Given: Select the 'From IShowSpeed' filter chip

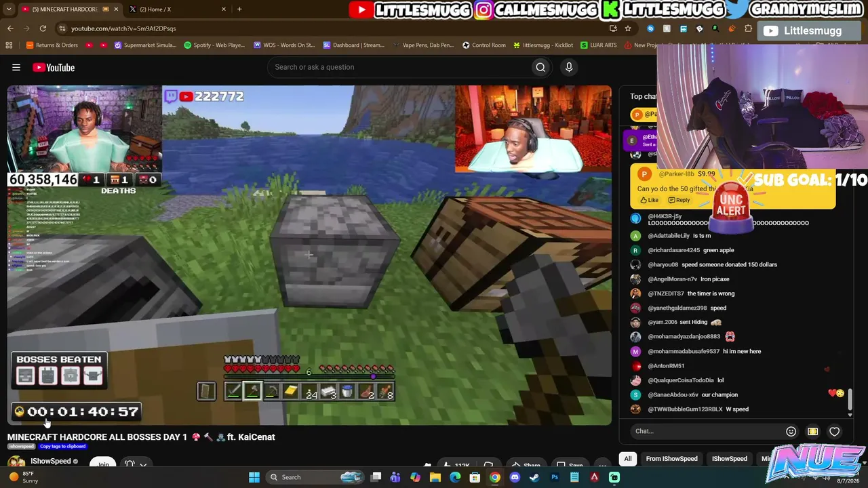Looking at the screenshot, I should coord(671,459).
